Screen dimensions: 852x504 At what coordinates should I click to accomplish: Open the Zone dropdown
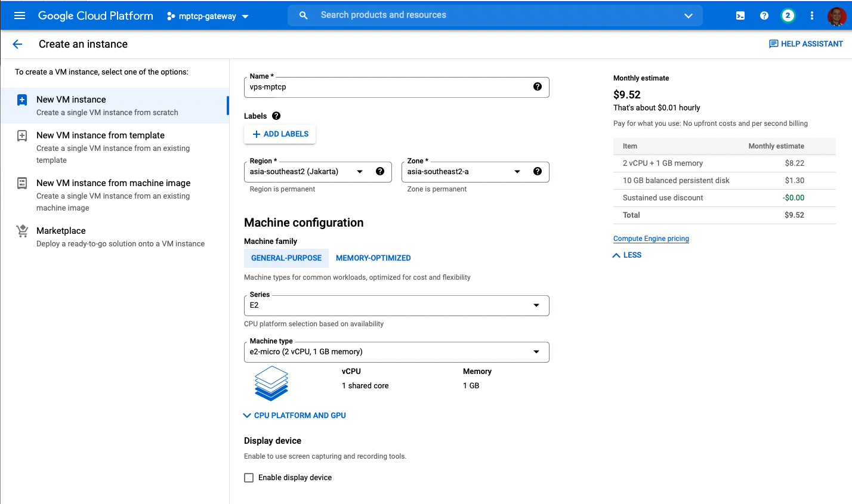(476, 172)
